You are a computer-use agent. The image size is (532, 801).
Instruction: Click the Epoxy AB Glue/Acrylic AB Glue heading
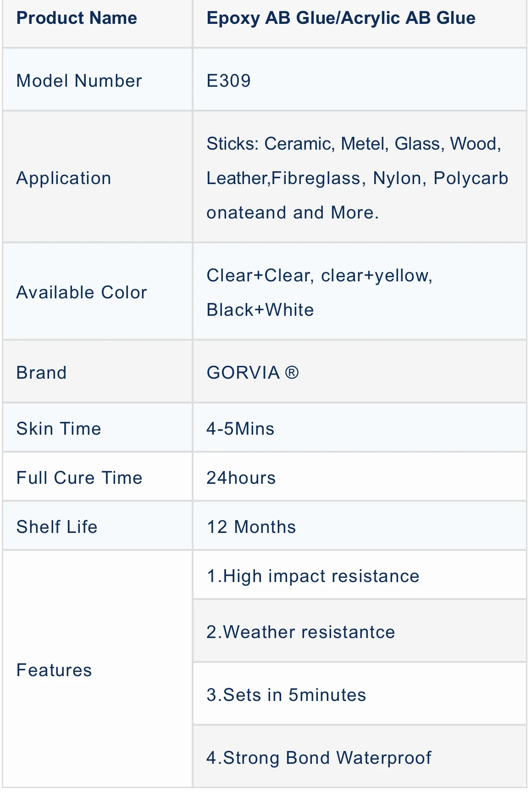(x=341, y=18)
